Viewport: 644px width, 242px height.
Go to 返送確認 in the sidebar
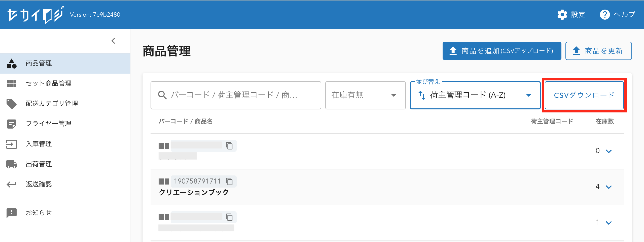[39, 184]
